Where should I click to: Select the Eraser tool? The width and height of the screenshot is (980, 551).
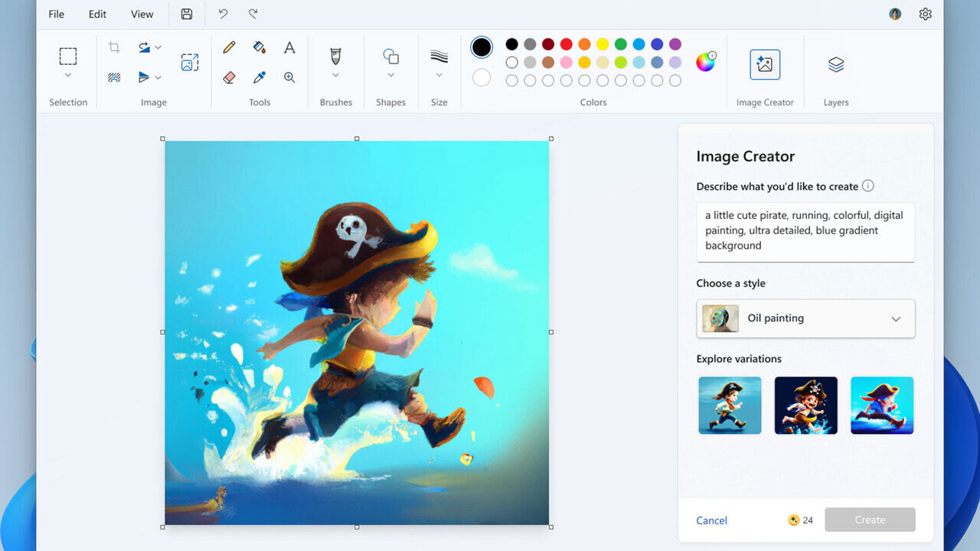click(x=229, y=77)
